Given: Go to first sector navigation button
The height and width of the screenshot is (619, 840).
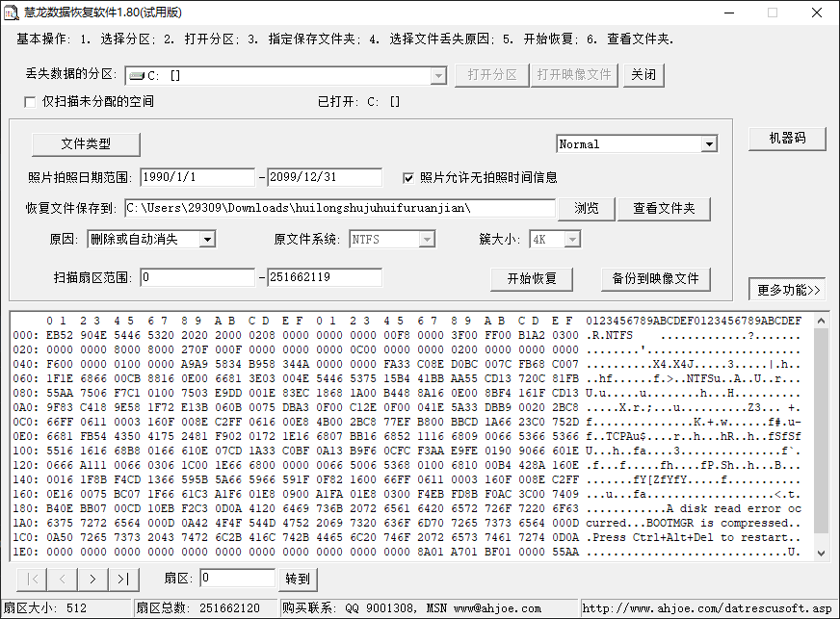Looking at the screenshot, I should tap(32, 579).
